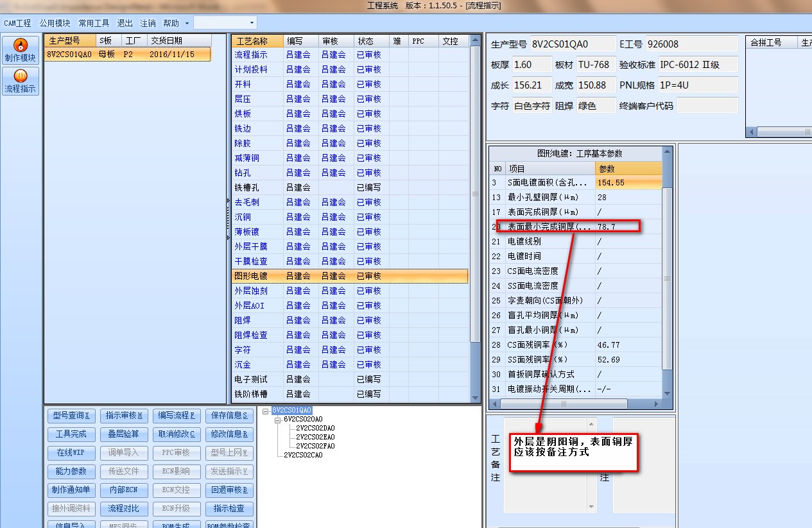Sort by the 交货日期 column header
812x528 pixels.
click(180, 40)
